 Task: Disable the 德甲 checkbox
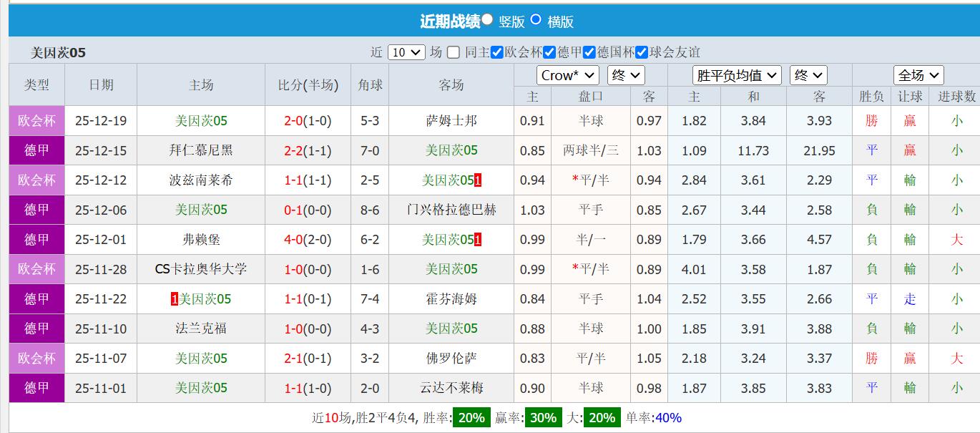point(550,52)
